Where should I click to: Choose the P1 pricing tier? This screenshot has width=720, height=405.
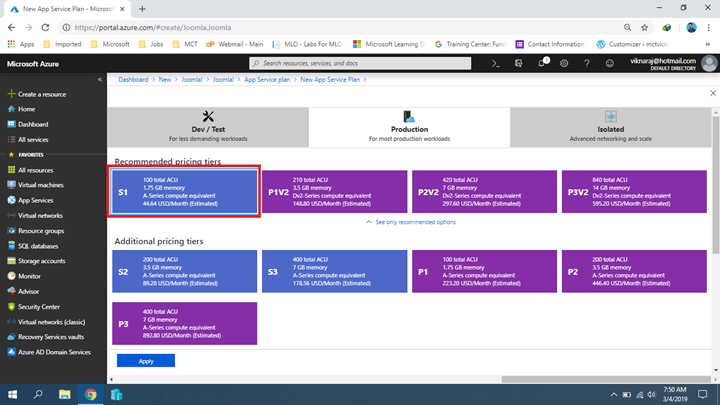tap(484, 271)
